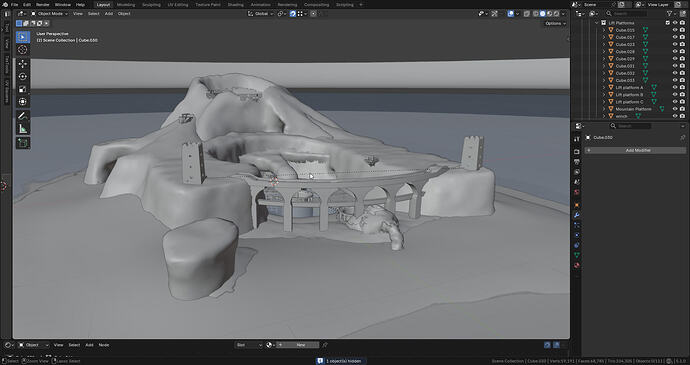Open the viewport View menu
Screen dimensions: 690x365
tap(77, 14)
